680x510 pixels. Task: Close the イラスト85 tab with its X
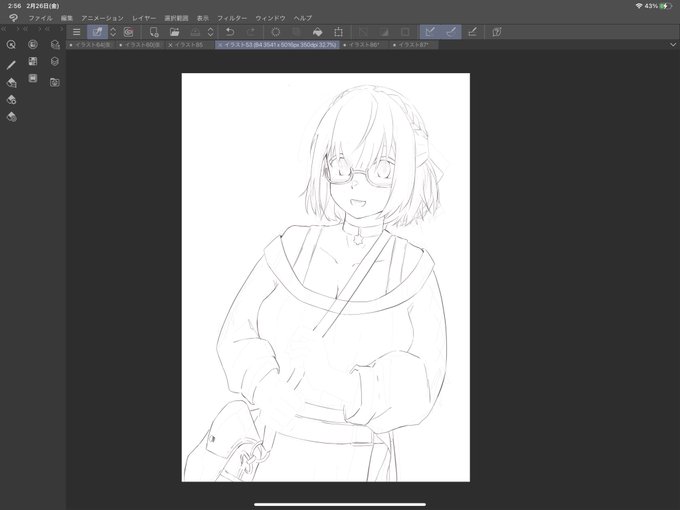[x=170, y=45]
